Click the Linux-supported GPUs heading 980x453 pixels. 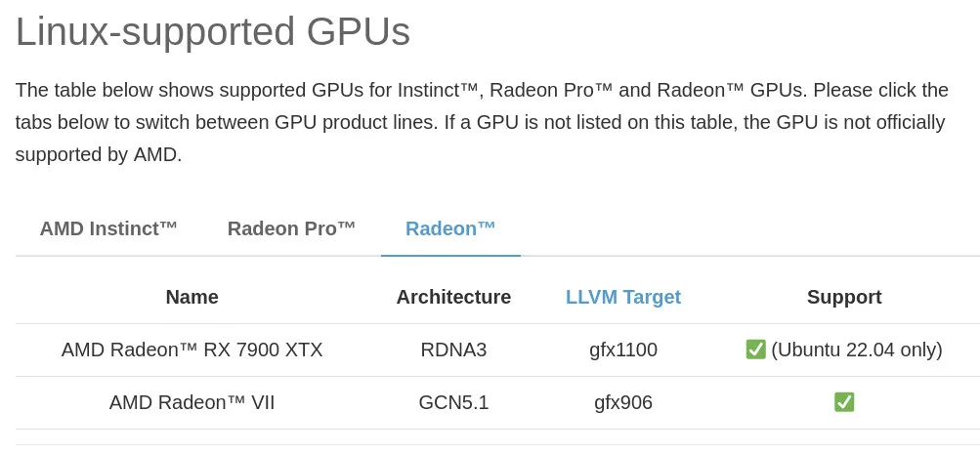[213, 32]
